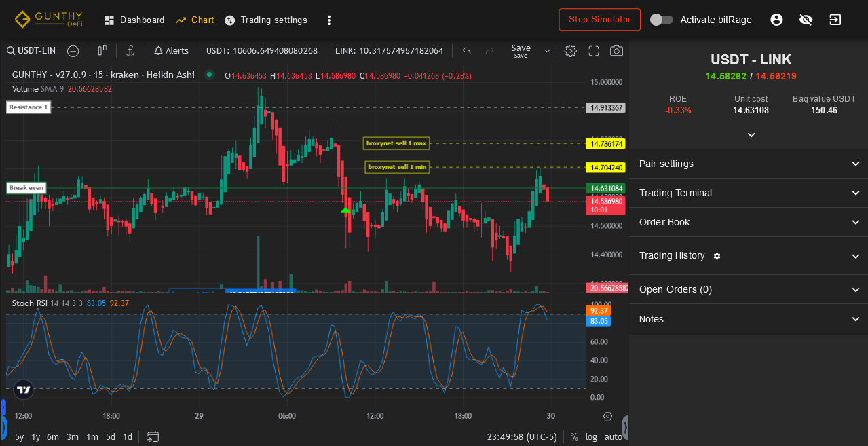Select broxynet sell 1 min label
This screenshot has height=446, width=868.
click(397, 167)
